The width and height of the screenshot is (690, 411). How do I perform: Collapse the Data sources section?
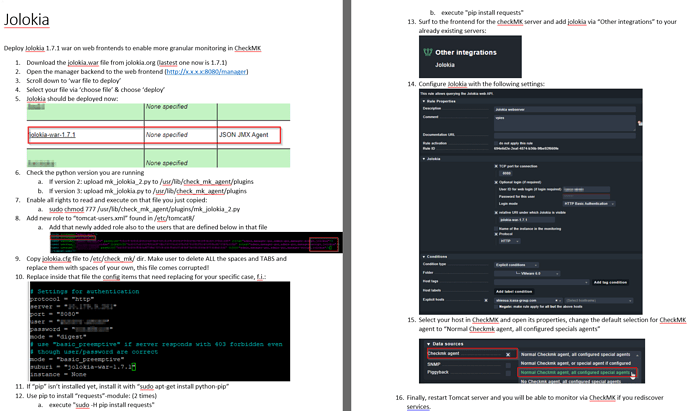(x=428, y=343)
